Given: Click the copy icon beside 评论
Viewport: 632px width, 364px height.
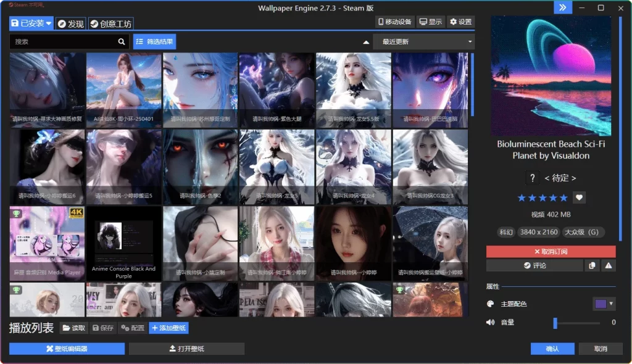Looking at the screenshot, I should coord(592,265).
